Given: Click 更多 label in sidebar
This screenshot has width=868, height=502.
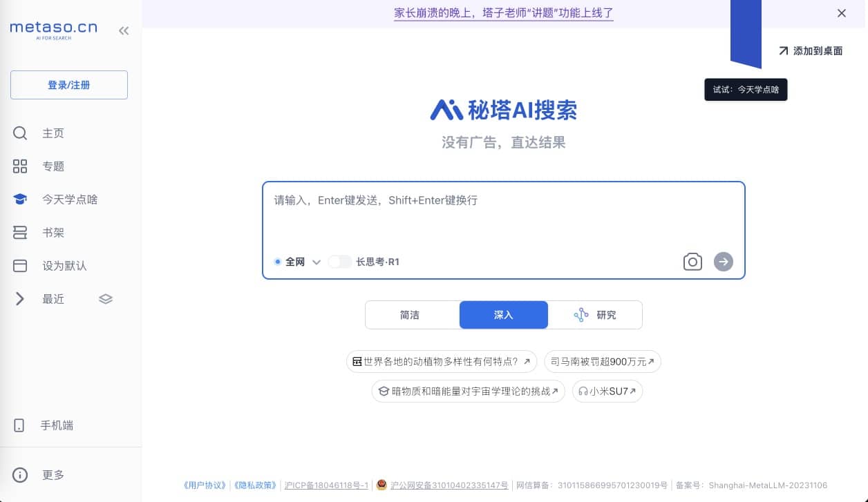Looking at the screenshot, I should click(53, 475).
